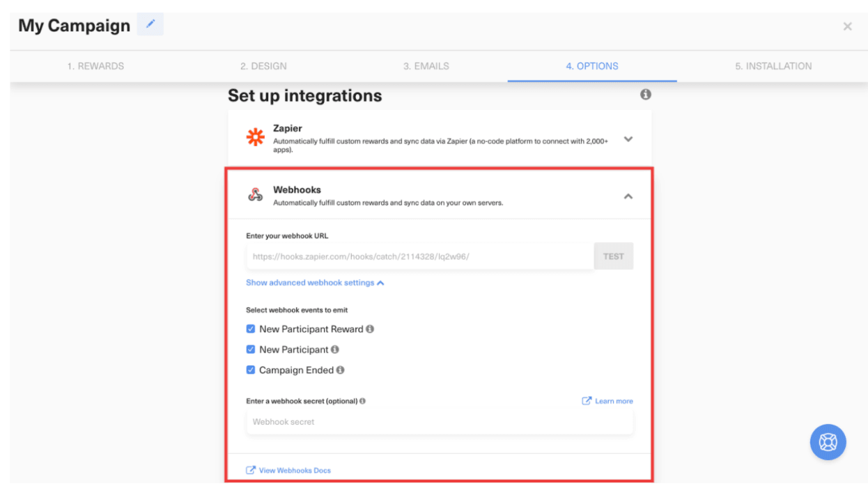Screen dimensions: 868x488
Task: Click the info icon beside Campaign Ended
Action: tap(340, 370)
